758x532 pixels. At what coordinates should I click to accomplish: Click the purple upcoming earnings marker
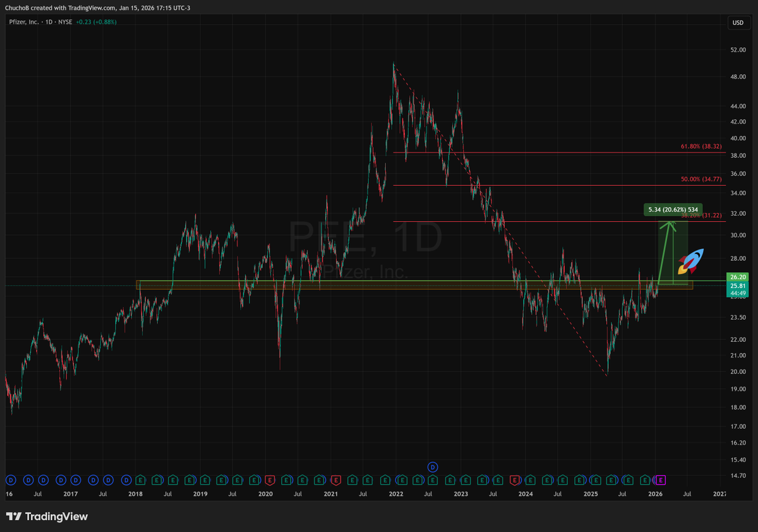661,480
